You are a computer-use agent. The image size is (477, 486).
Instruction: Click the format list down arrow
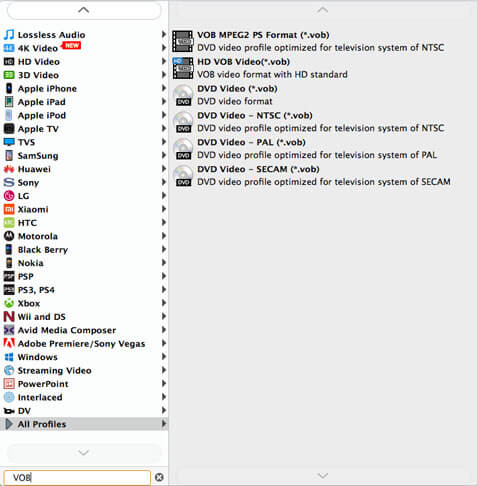[322, 475]
